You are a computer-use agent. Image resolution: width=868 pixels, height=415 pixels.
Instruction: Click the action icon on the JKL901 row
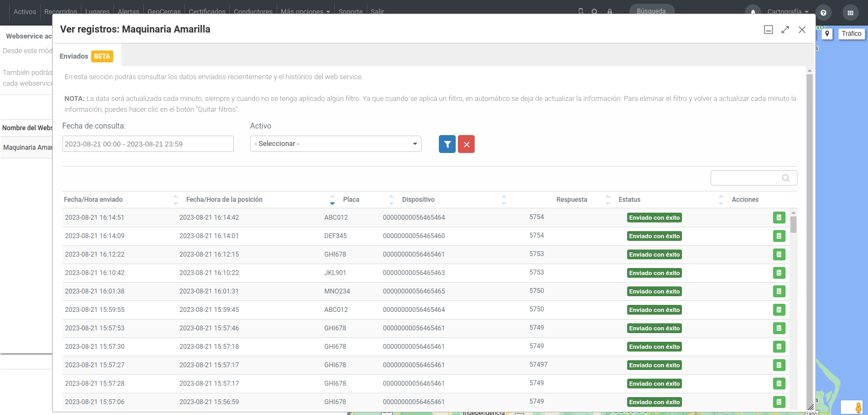pos(779,273)
